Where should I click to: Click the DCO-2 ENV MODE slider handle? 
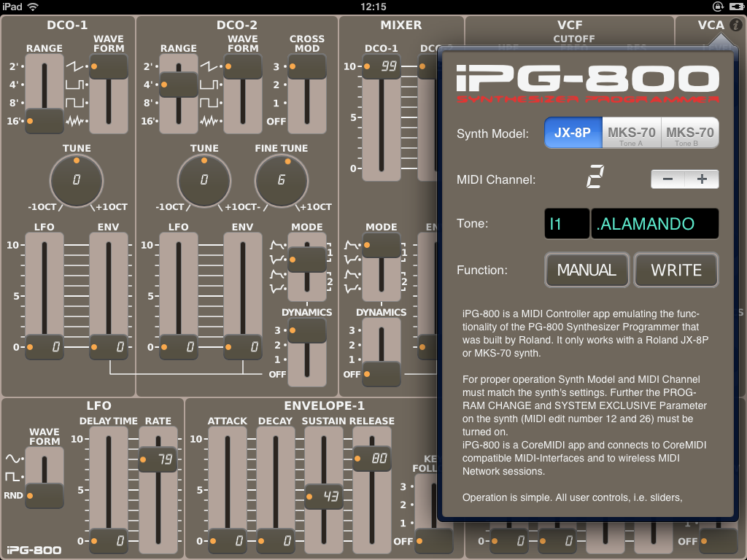tap(307, 260)
